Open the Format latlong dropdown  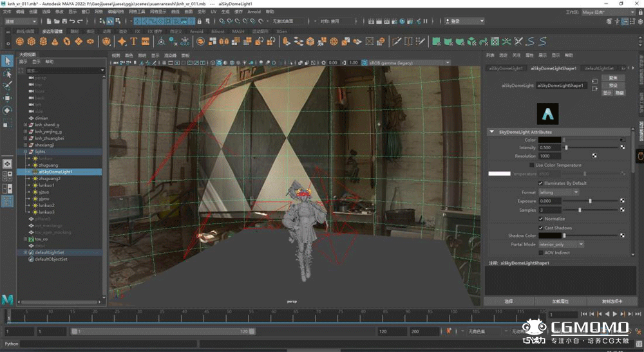pos(558,192)
